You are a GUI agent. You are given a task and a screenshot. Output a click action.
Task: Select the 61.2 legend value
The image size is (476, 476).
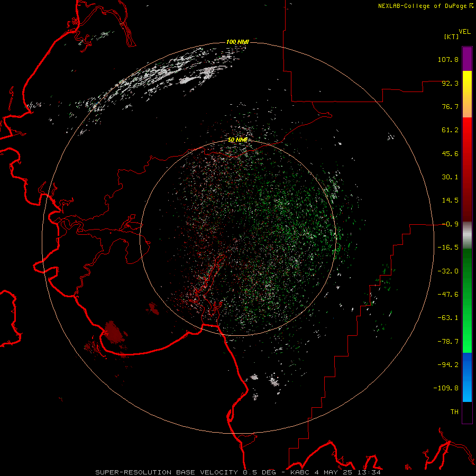tap(450, 130)
